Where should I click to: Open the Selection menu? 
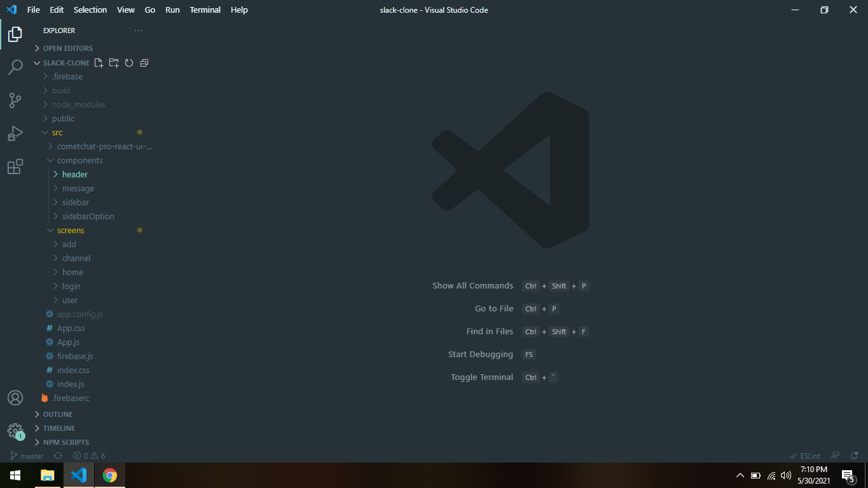[90, 10]
